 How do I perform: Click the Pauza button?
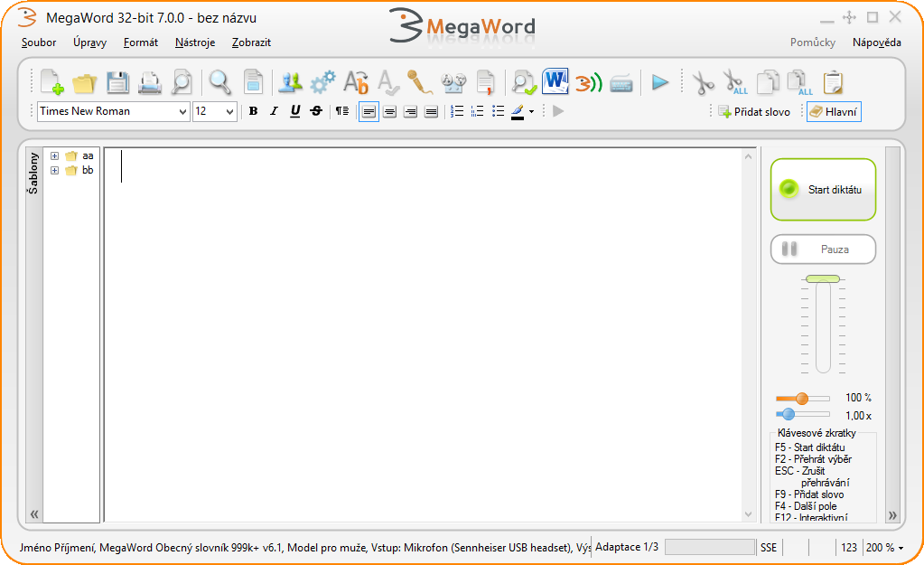pos(823,250)
